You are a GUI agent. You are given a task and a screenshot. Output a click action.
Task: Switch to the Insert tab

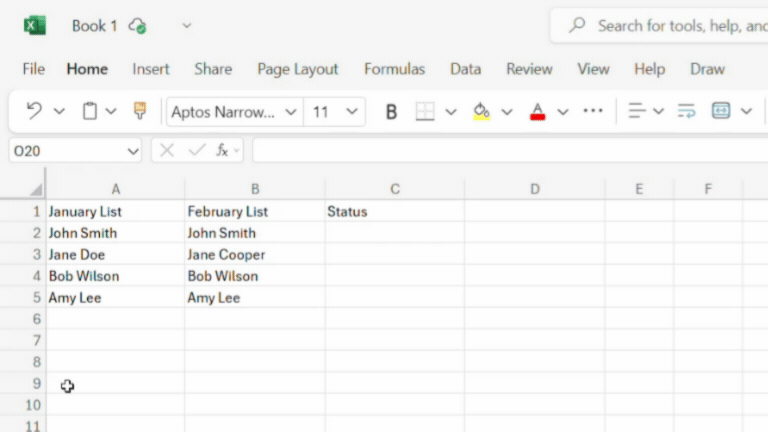tap(151, 69)
